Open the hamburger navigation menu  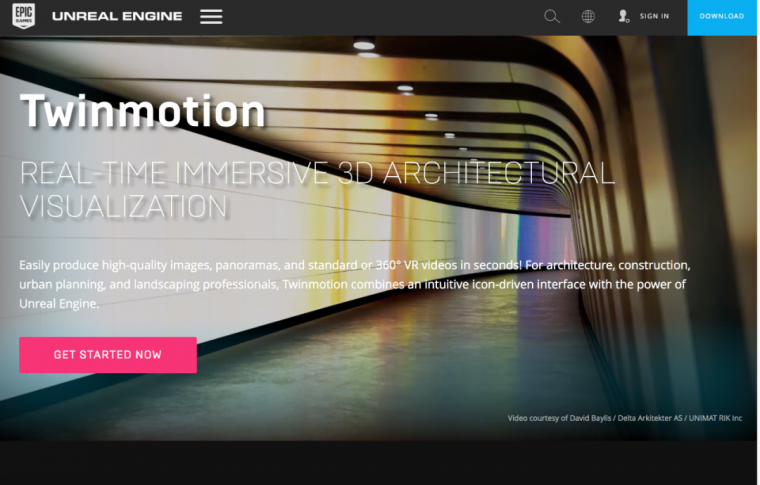(211, 16)
